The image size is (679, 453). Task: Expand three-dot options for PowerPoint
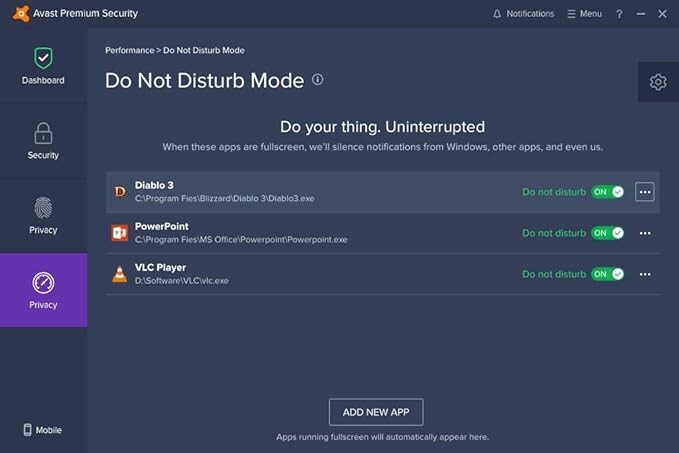(x=645, y=233)
